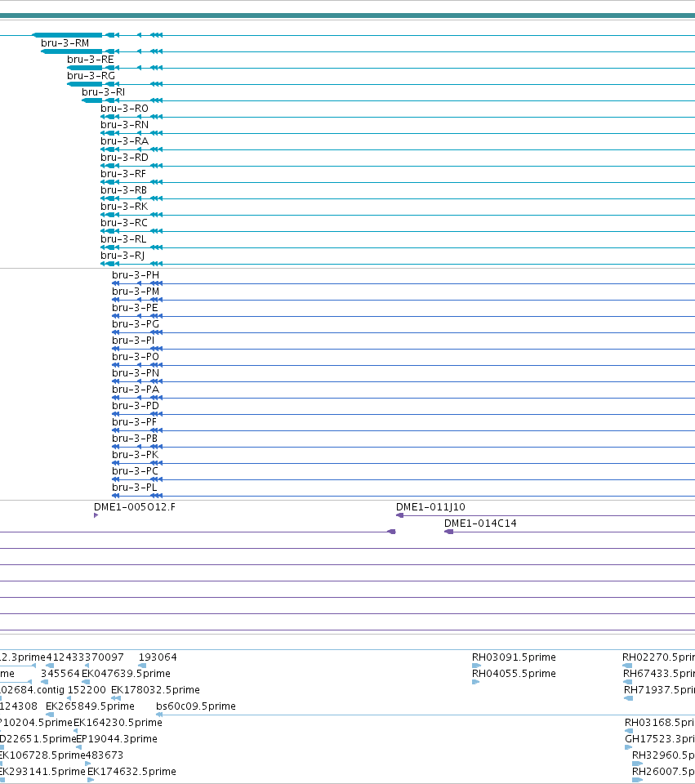
Task: Click the EK164230.5prime EST label
Action: pyautogui.click(x=118, y=723)
